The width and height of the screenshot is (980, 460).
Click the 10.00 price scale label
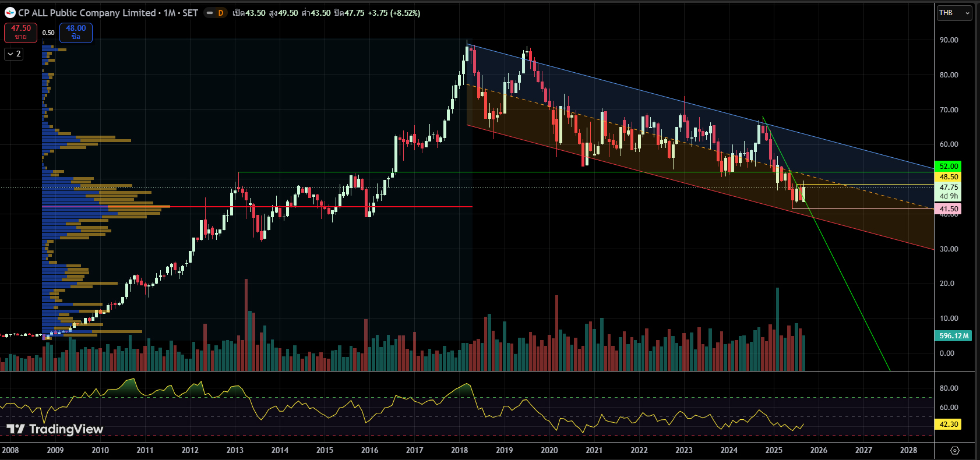(949, 319)
